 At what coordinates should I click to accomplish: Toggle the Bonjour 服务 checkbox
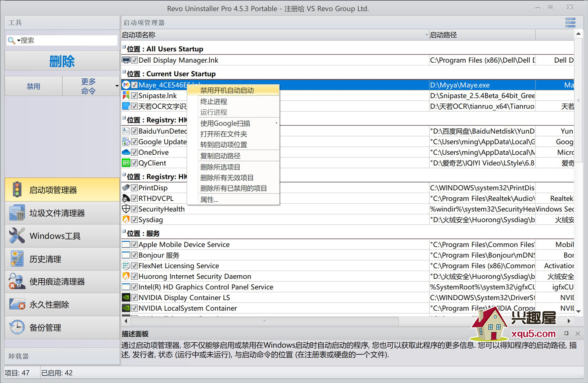(x=134, y=255)
